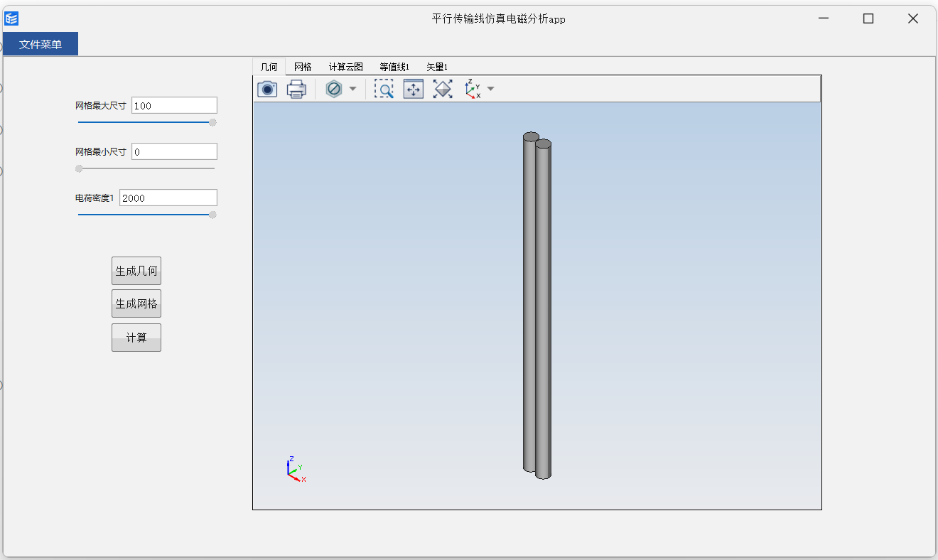
Task: Switch to the 矢量1 tab
Action: pyautogui.click(x=437, y=67)
